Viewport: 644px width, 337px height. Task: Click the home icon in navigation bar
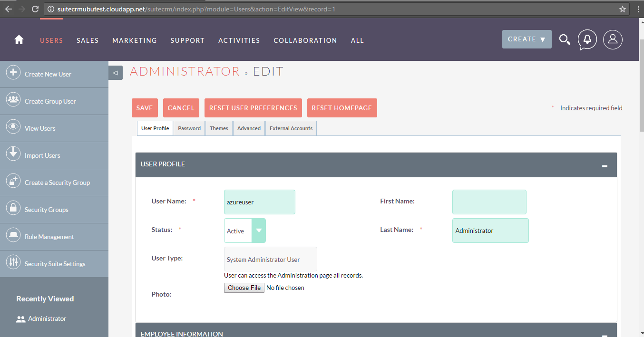pos(19,40)
